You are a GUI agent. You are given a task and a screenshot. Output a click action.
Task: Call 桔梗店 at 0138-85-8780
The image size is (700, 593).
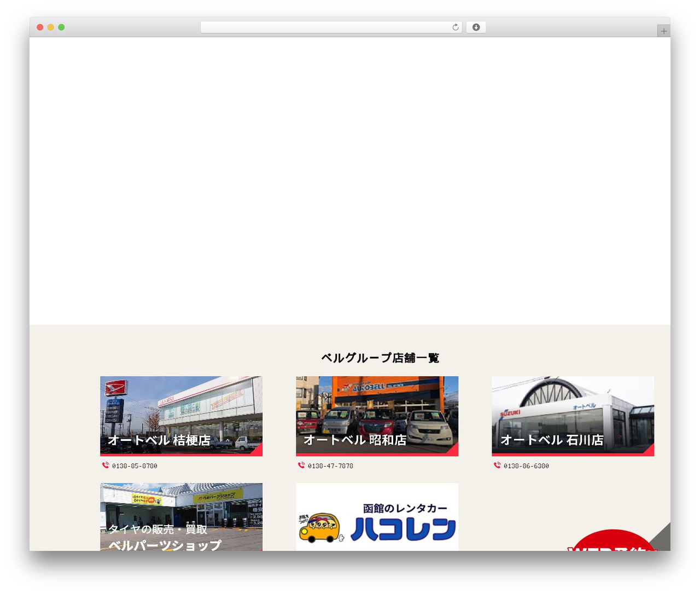click(135, 466)
